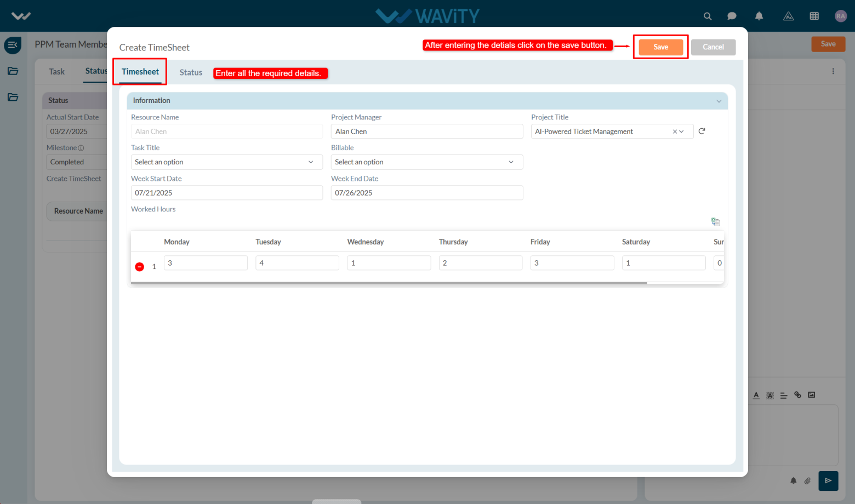Click the Actual Start Date field 03/27/2025
Viewport: 855px width, 504px height.
click(76, 131)
